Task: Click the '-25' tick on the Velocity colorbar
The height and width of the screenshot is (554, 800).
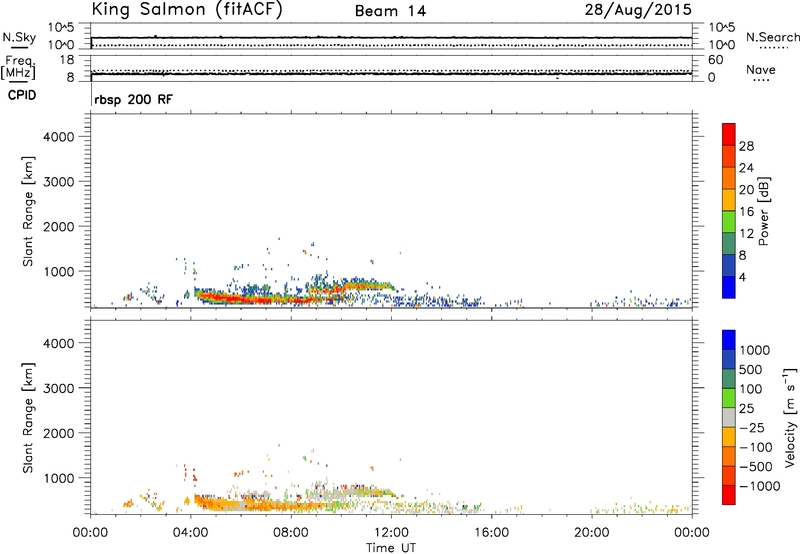Action: 752,427
